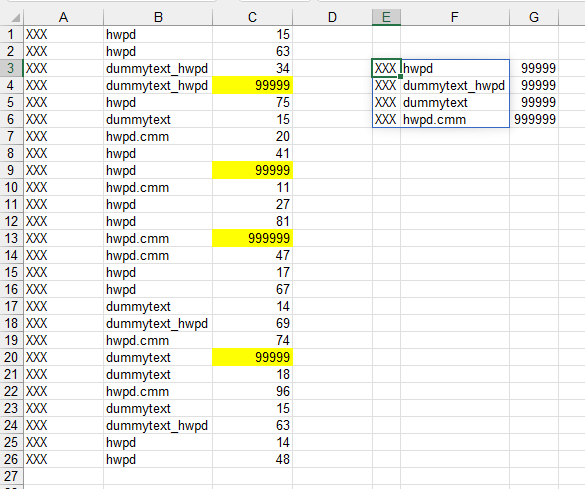This screenshot has width=585, height=489.
Task: Click cell B7 hwpd.cmm
Action: pos(158,137)
